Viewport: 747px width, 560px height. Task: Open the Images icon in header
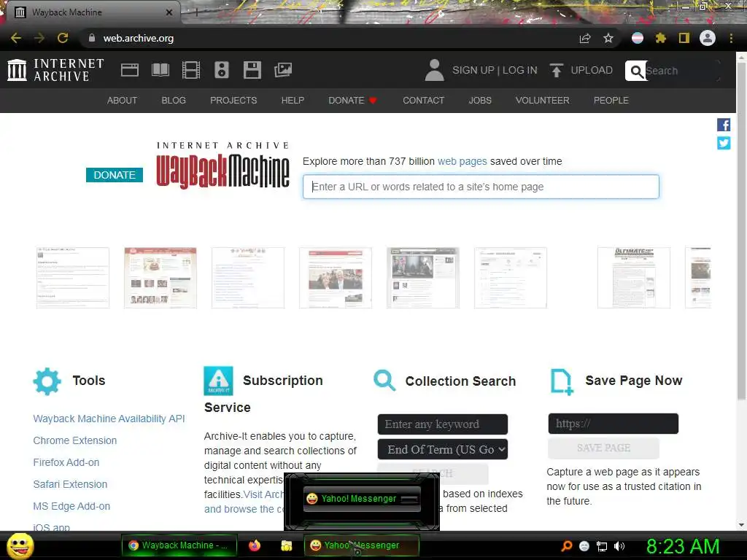283,70
